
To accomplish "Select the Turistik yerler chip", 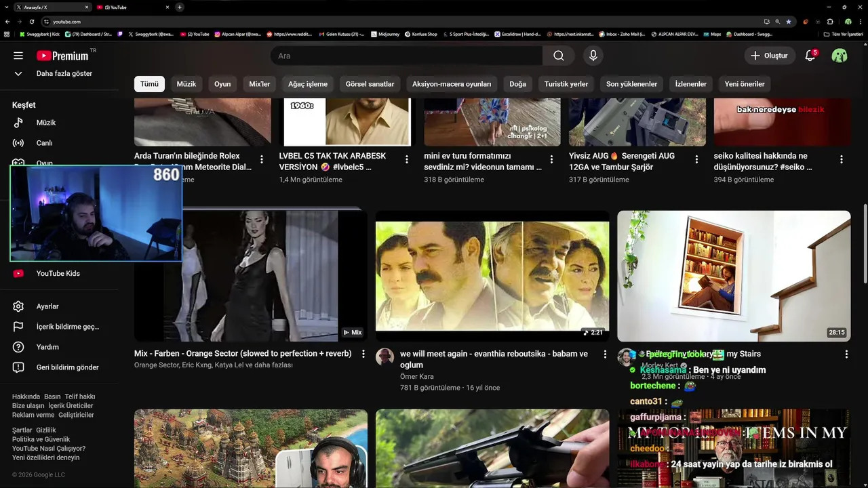I will (x=566, y=84).
